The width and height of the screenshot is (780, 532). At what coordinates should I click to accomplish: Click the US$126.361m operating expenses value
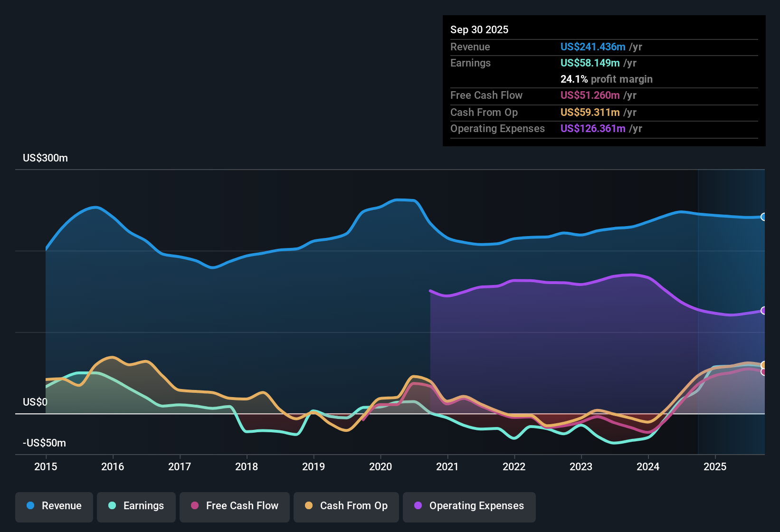[593, 128]
